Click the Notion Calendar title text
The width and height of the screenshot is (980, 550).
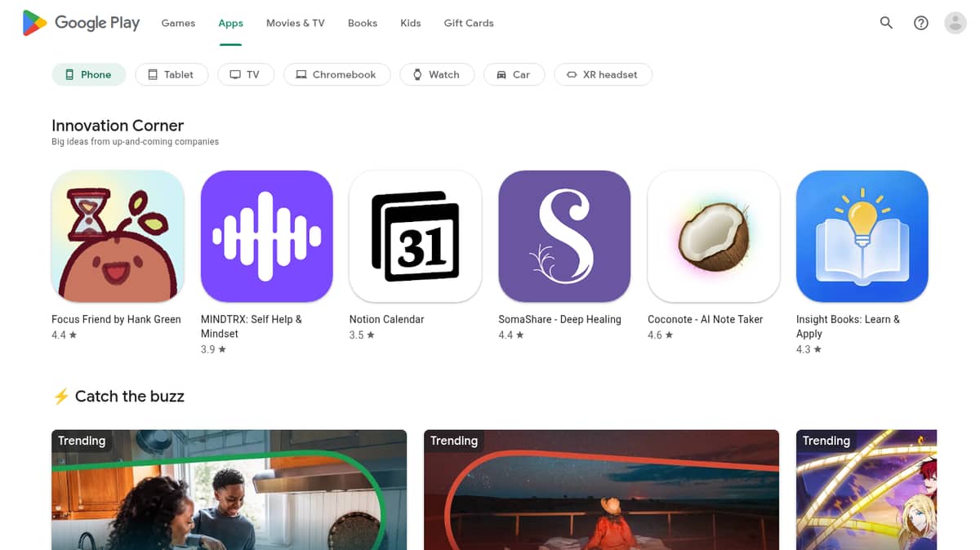[387, 319]
